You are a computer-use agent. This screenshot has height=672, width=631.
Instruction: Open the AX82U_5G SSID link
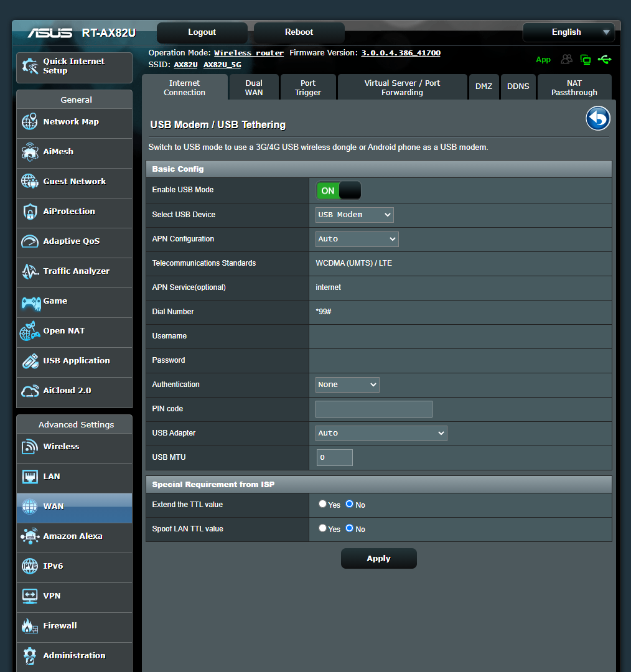(x=222, y=65)
